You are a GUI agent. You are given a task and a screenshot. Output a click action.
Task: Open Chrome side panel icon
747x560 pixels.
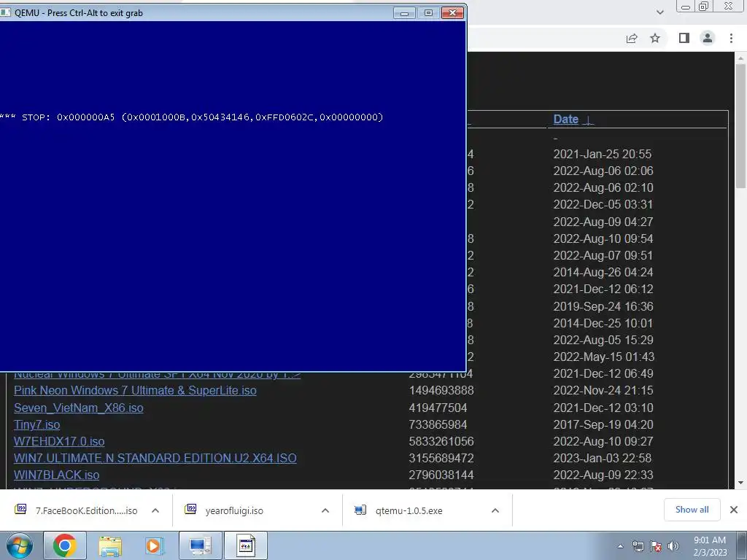pos(684,38)
